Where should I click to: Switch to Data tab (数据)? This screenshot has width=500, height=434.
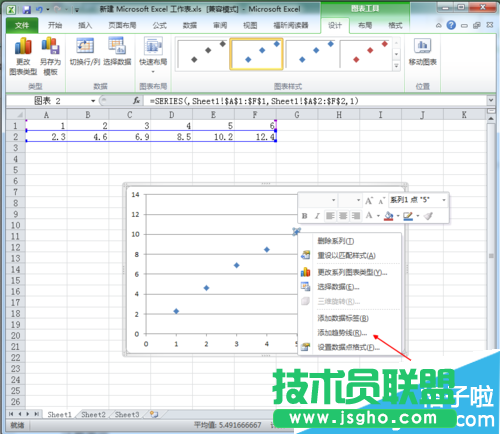tap(190, 25)
